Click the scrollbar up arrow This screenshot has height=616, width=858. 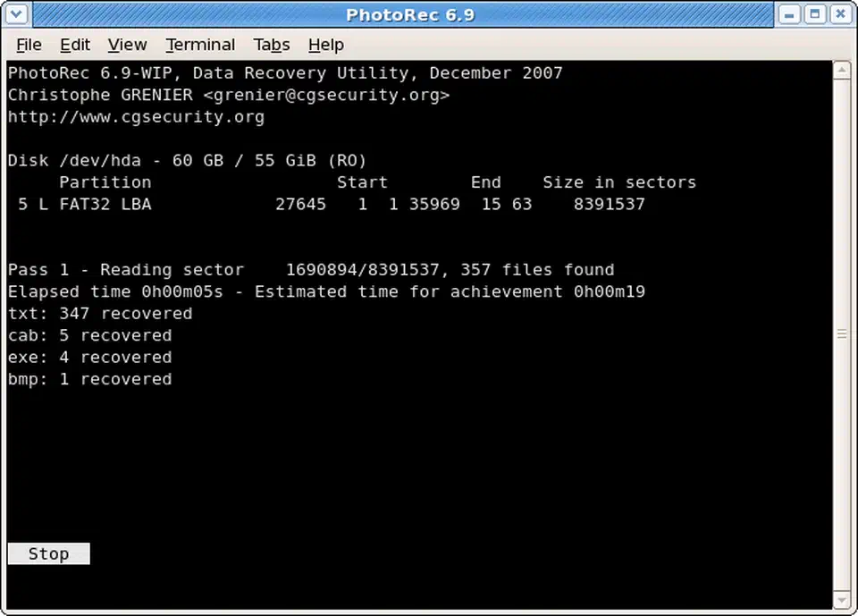point(841,71)
